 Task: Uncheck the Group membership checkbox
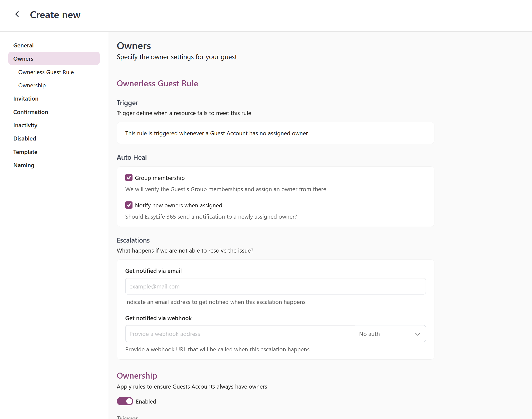coord(129,177)
